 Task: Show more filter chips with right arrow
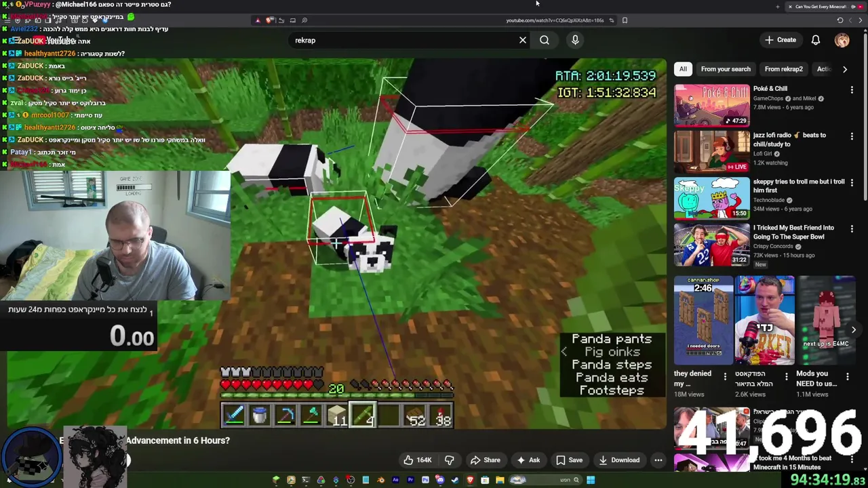845,69
